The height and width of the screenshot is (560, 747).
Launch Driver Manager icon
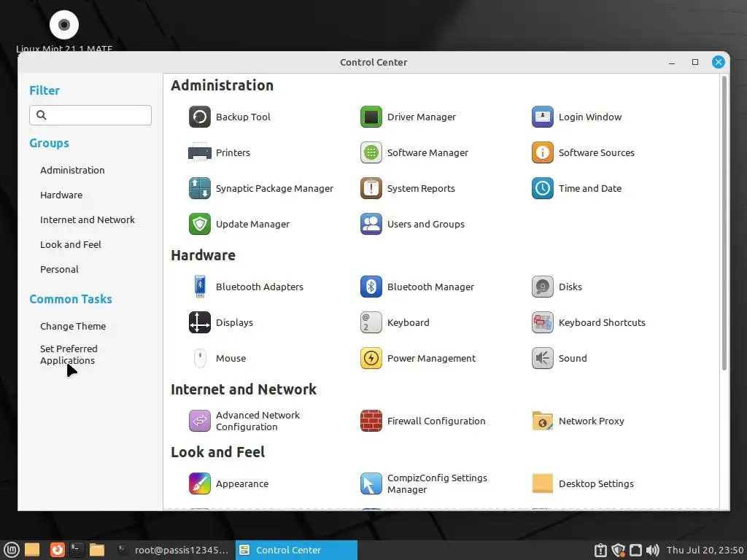(x=371, y=117)
